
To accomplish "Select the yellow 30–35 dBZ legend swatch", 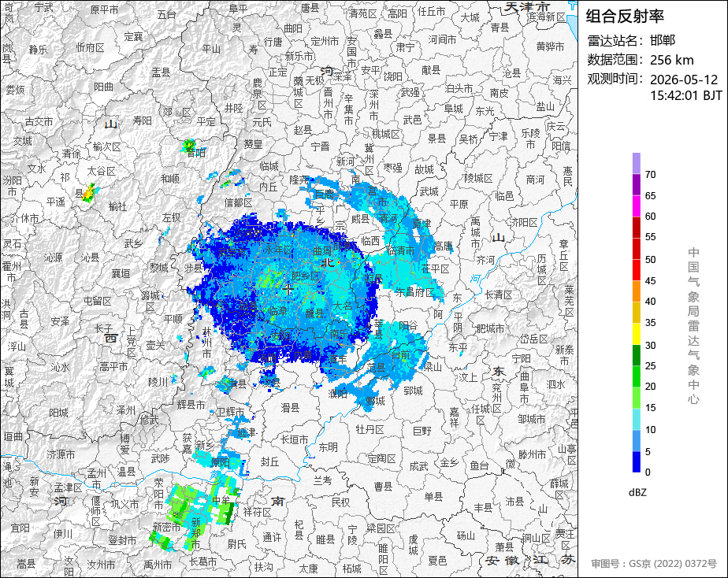I will (x=636, y=334).
